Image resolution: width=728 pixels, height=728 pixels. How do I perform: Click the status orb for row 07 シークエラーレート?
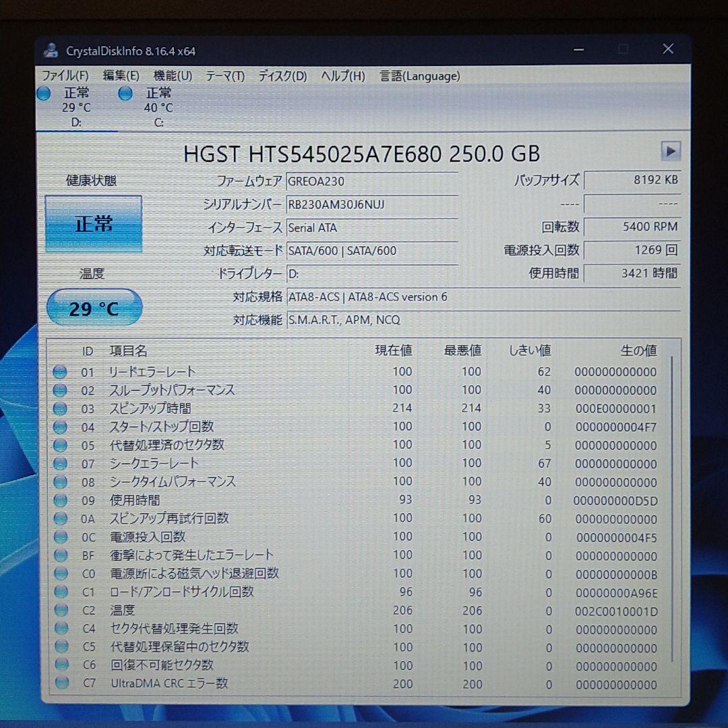click(x=60, y=464)
